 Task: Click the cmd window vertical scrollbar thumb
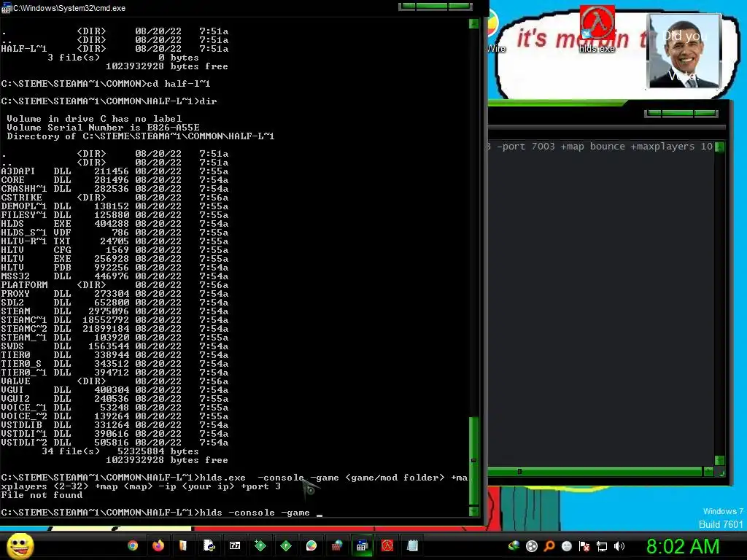(473, 461)
